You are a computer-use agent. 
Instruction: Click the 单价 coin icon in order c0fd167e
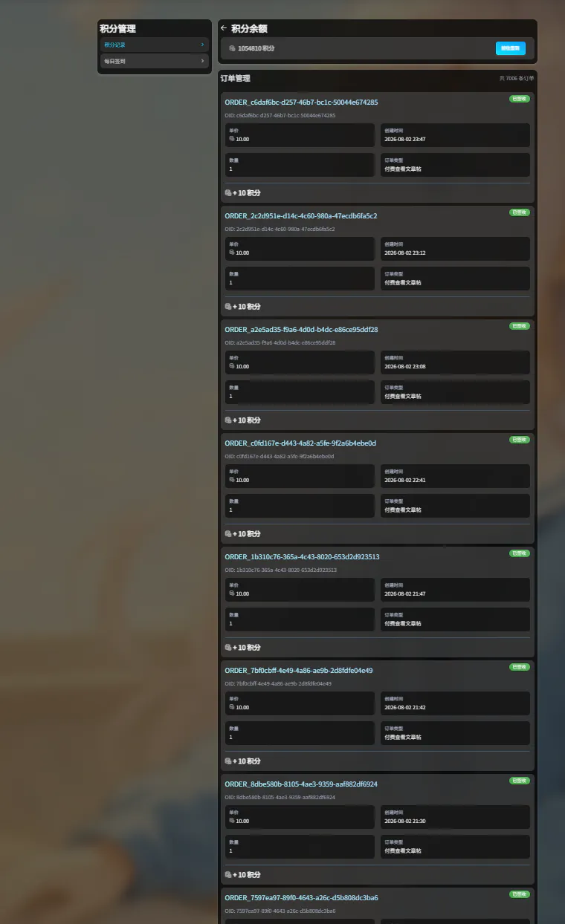coord(232,480)
